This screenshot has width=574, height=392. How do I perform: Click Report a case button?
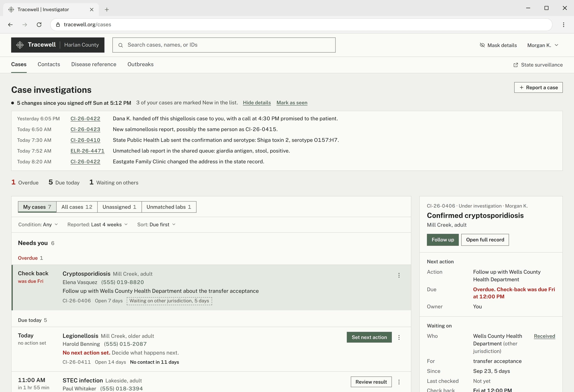538,88
